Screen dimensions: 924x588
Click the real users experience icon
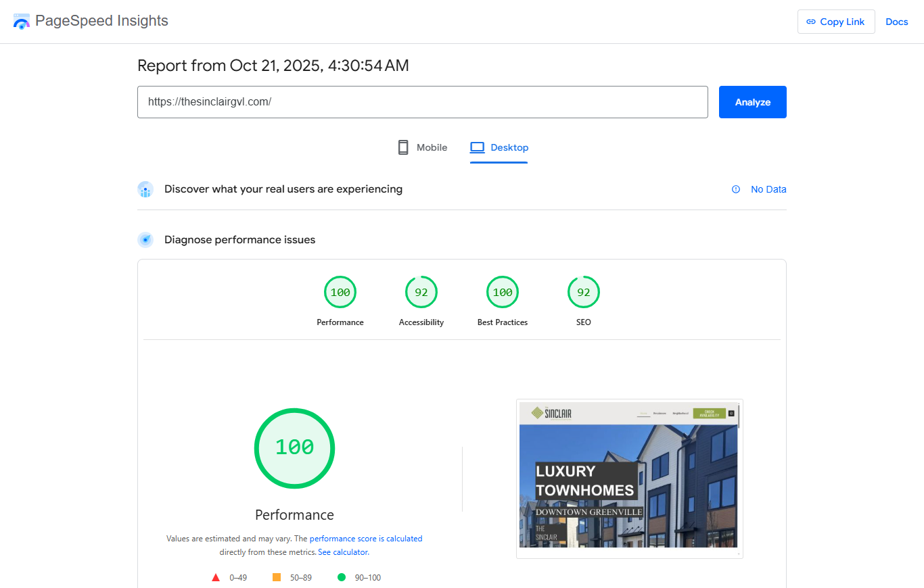coord(145,189)
